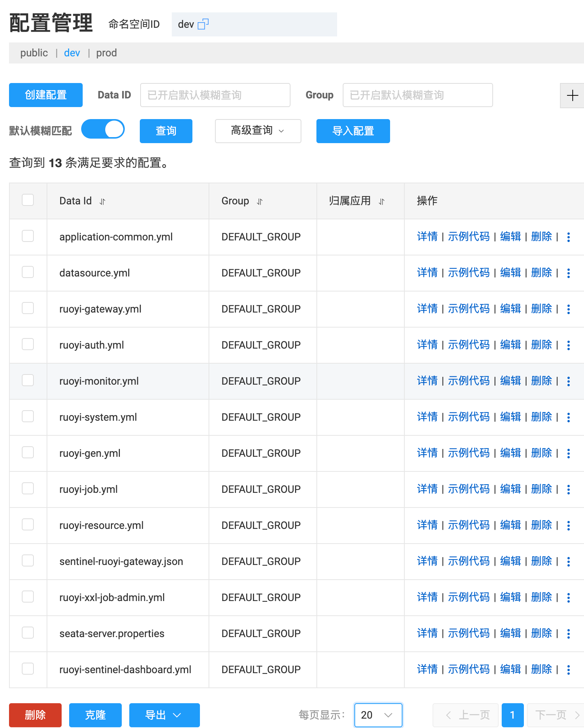Screen dimensions: 584x728
Task: Switch to the prod namespace tab
Action: (x=106, y=53)
